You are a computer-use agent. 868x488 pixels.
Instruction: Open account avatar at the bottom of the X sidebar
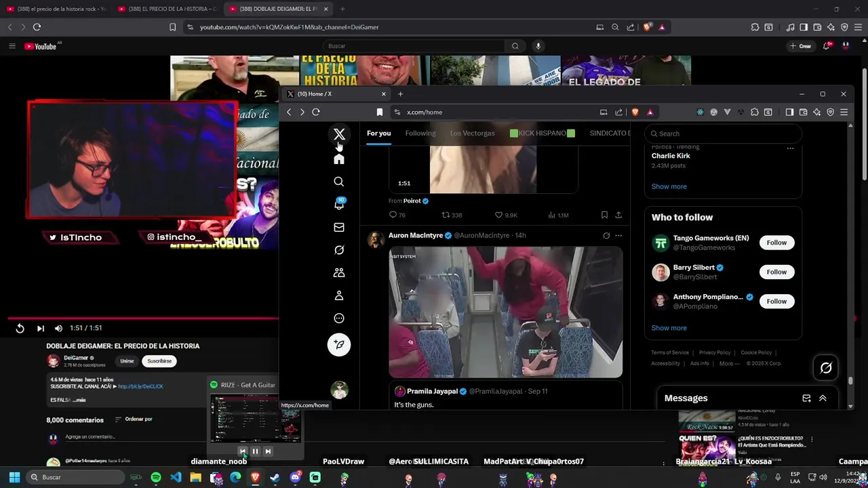point(339,390)
